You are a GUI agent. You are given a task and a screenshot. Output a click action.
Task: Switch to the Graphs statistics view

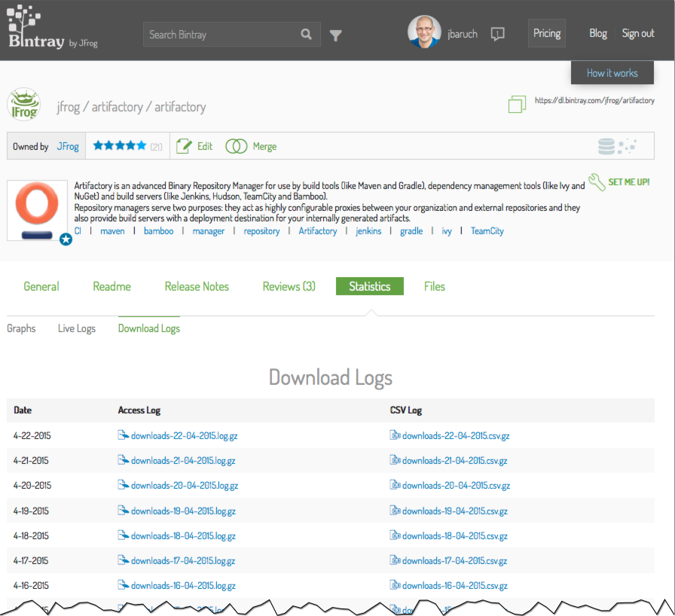[x=21, y=328]
